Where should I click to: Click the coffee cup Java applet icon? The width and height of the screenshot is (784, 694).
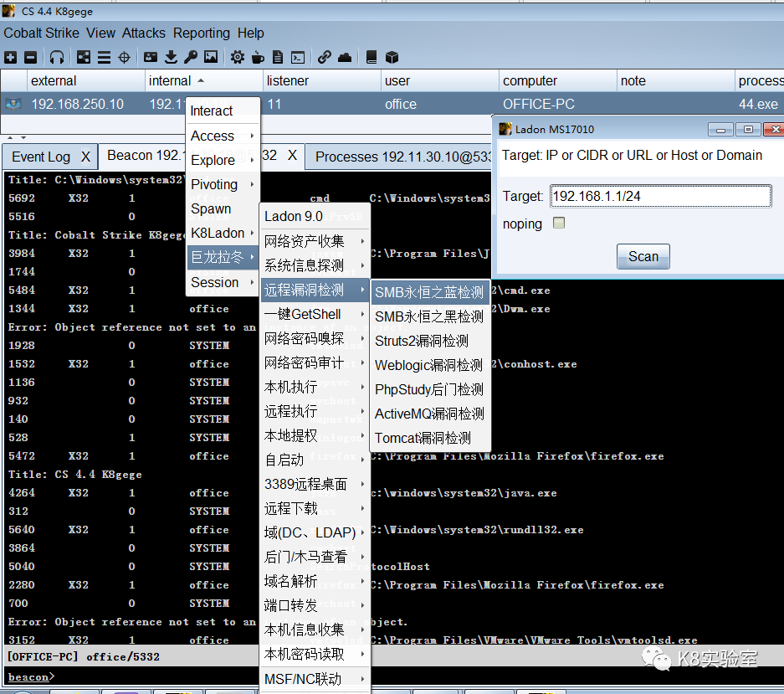click(x=258, y=58)
